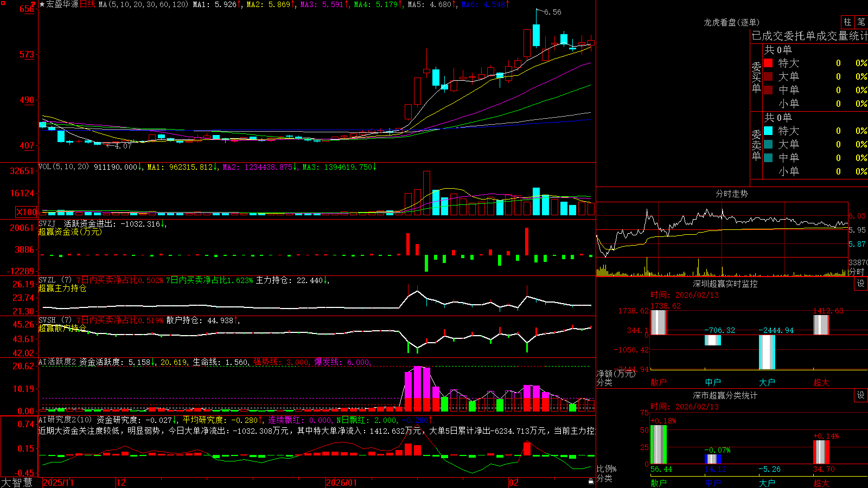The image size is (868, 488).
Task: Click the lock icon at the timeline end
Action: [x=591, y=481]
